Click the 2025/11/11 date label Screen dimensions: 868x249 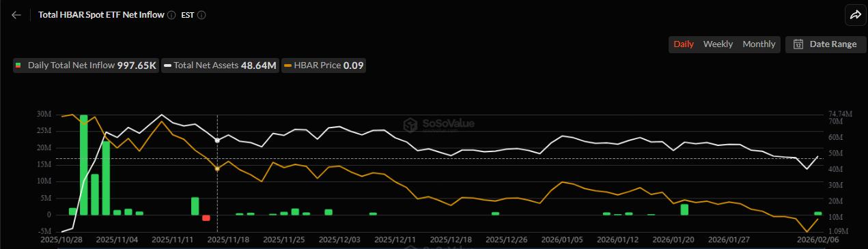173,239
